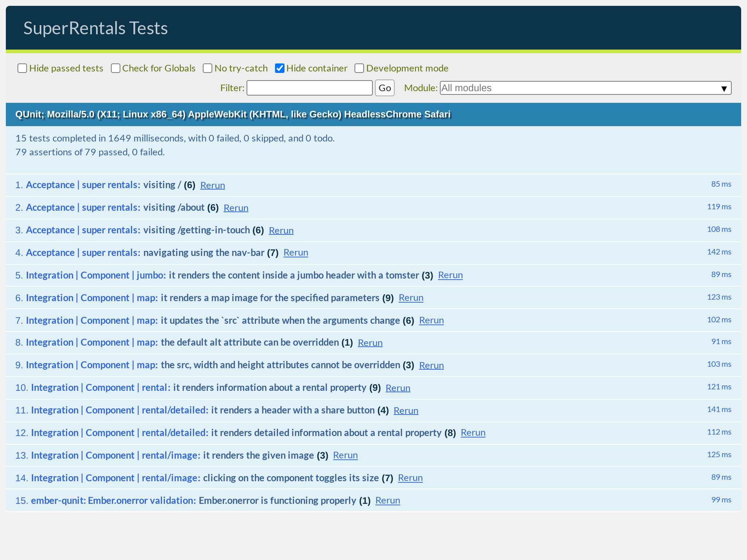Click the '99 ms' runtime value

coord(721,500)
